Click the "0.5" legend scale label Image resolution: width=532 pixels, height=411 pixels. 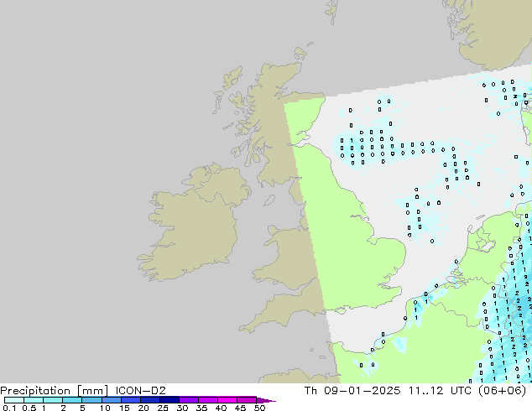29,408
